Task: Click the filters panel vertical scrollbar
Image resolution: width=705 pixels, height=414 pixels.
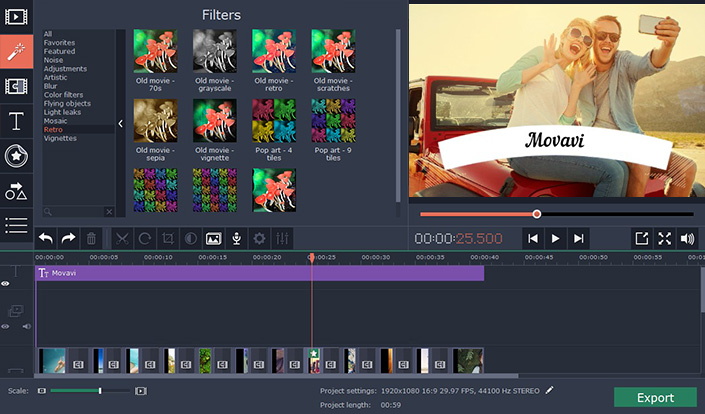Action: coord(398,116)
